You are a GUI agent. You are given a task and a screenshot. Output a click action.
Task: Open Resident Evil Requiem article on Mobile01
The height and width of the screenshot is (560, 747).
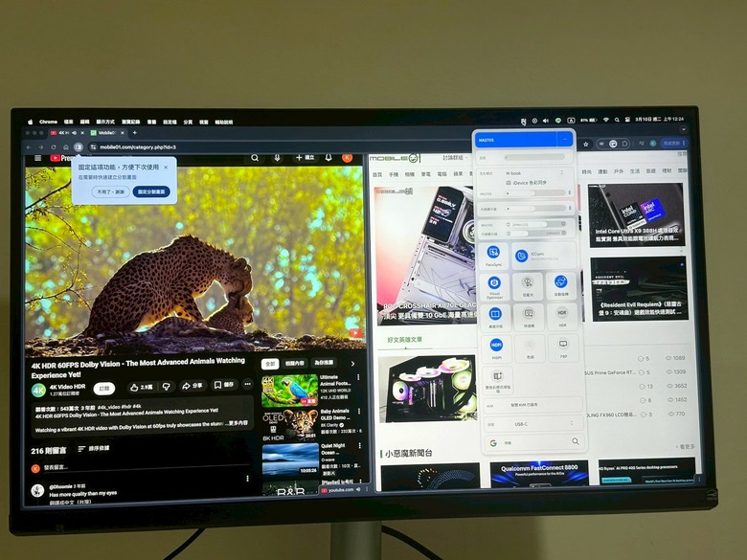coord(639,288)
